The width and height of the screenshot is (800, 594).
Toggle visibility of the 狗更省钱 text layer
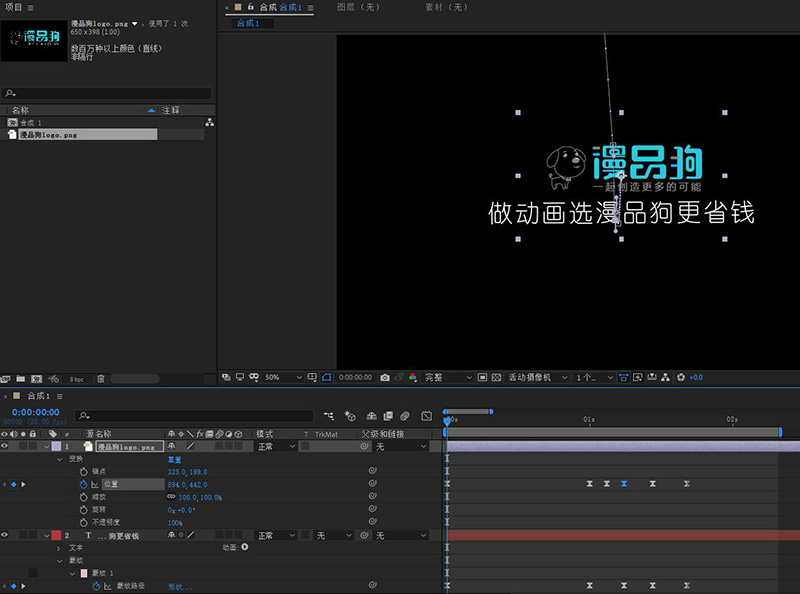[5, 535]
